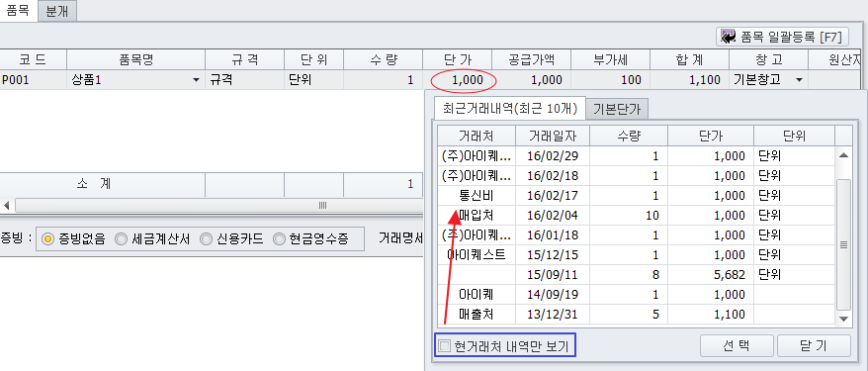The height and width of the screenshot is (371, 868).
Task: Click the 공급가액 column header
Action: tap(531, 59)
